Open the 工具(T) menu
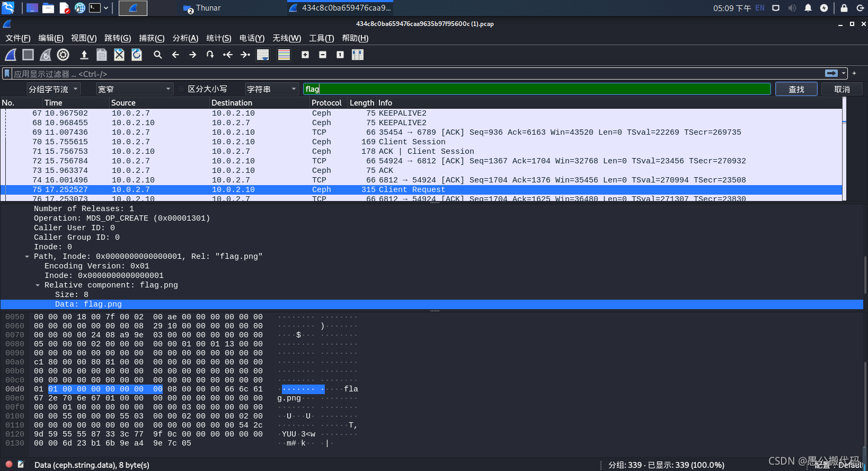Viewport: 868px width, 471px height. pyautogui.click(x=322, y=38)
